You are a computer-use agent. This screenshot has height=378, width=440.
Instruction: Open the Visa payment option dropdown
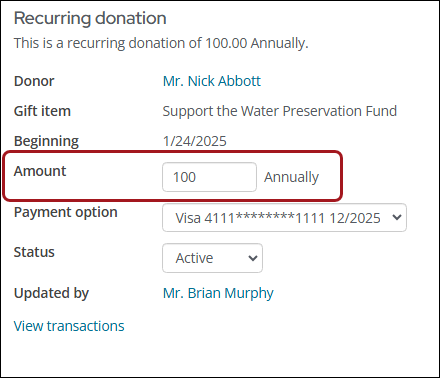pos(284,218)
